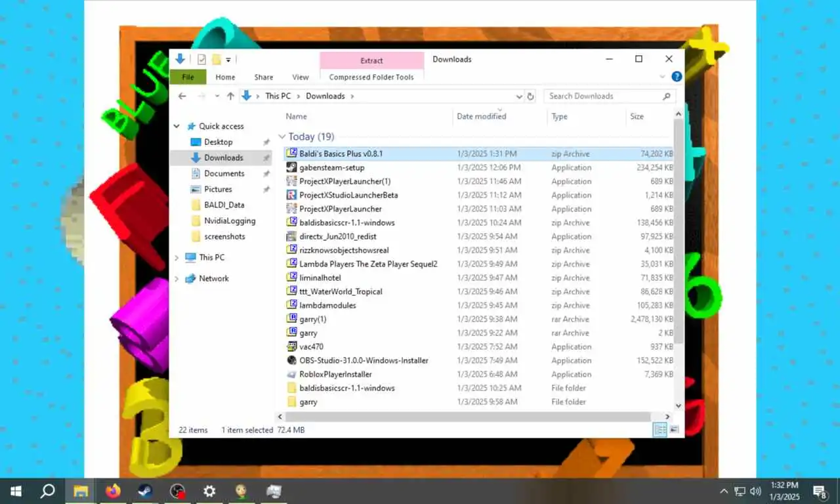Open the Customize Quick Access Toolbar dropdown
The width and height of the screenshot is (840, 504).
tap(228, 60)
